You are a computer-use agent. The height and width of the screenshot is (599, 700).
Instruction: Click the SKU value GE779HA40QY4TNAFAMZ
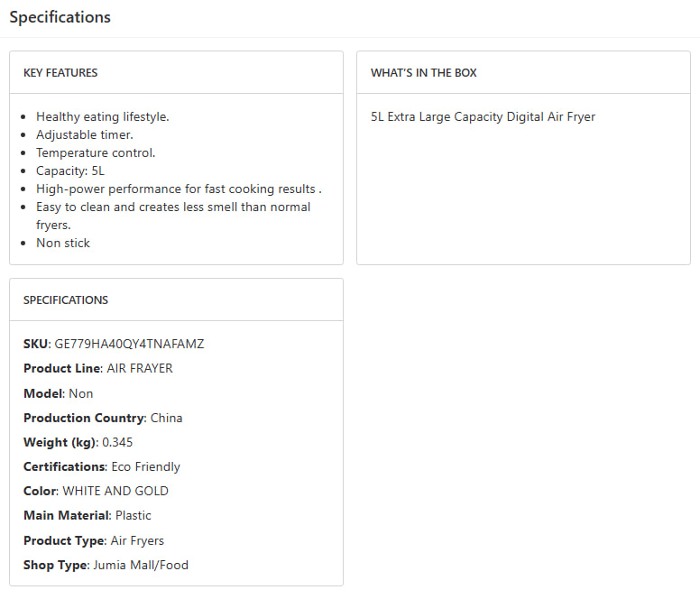(x=129, y=344)
